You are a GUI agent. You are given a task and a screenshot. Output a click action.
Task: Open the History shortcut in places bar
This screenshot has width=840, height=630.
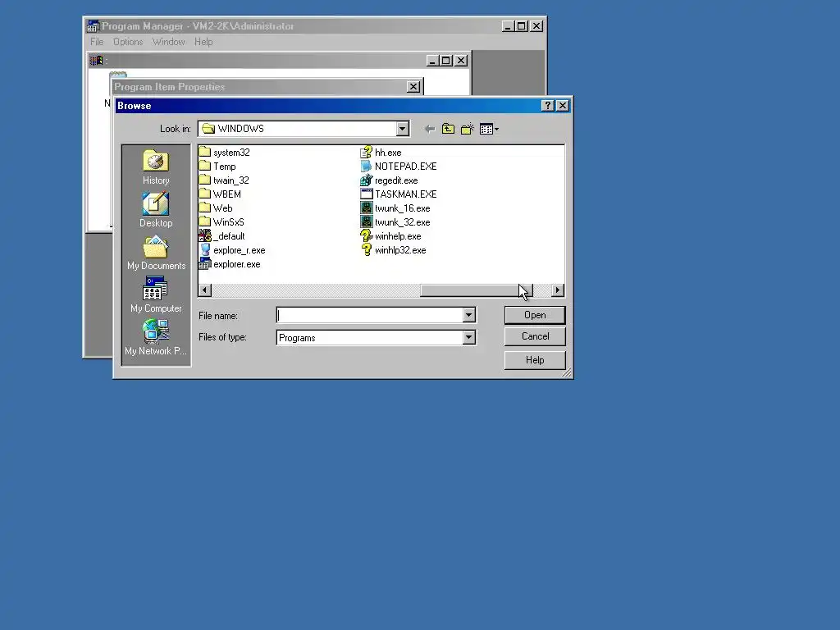(x=156, y=167)
